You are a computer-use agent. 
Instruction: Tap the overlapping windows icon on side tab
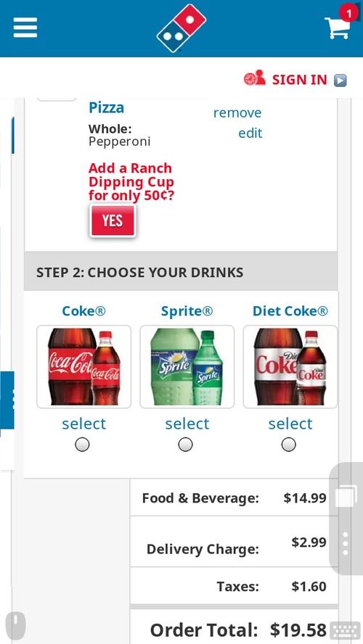tap(346, 496)
